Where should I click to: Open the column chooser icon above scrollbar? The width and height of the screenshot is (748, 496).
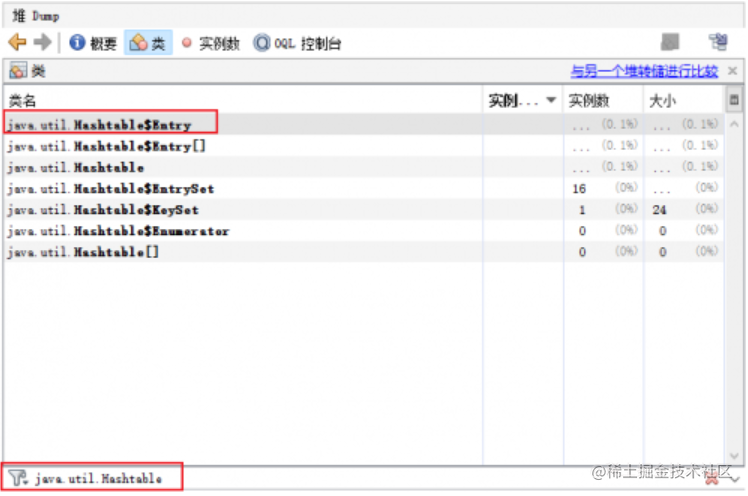click(x=734, y=100)
